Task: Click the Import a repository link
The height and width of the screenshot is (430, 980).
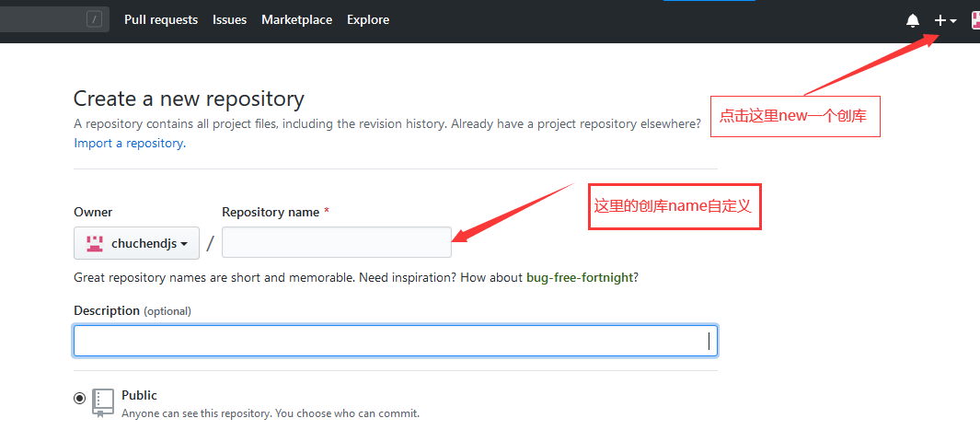Action: 130,143
